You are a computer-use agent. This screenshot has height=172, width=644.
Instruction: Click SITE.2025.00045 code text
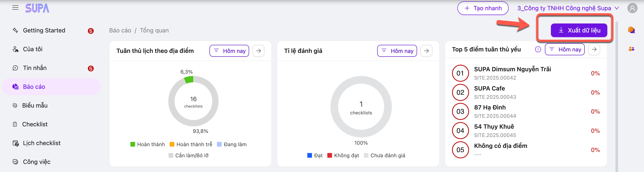[x=495, y=135]
